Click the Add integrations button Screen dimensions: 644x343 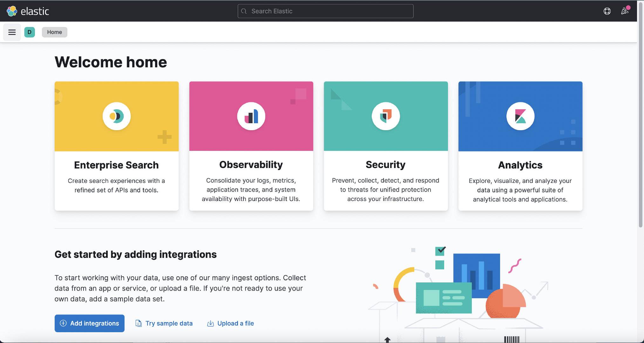(90, 323)
